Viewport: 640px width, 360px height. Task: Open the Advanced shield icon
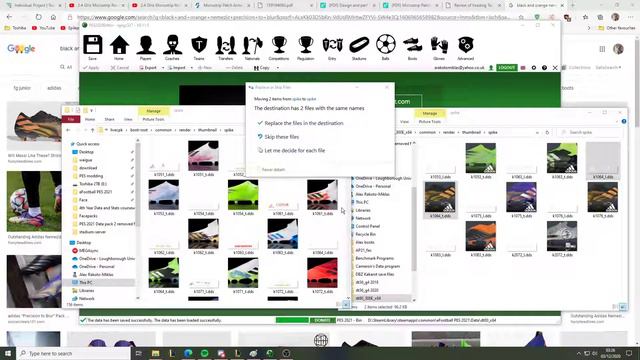click(465, 44)
